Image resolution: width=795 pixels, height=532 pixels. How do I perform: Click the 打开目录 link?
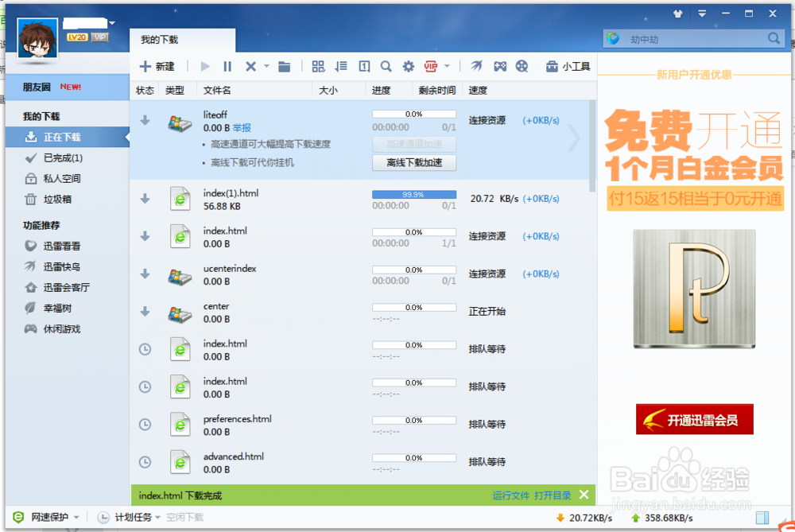[x=553, y=495]
